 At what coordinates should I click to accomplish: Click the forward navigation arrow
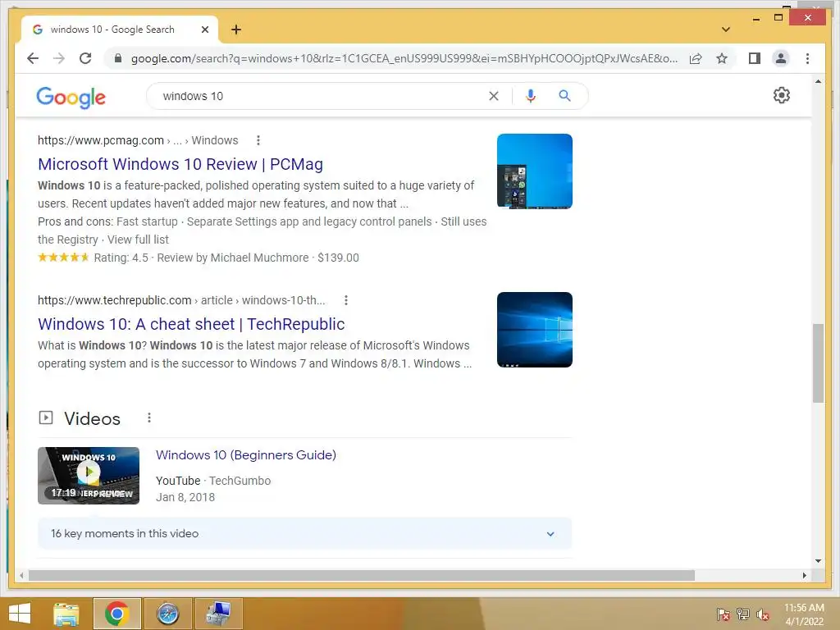point(59,58)
